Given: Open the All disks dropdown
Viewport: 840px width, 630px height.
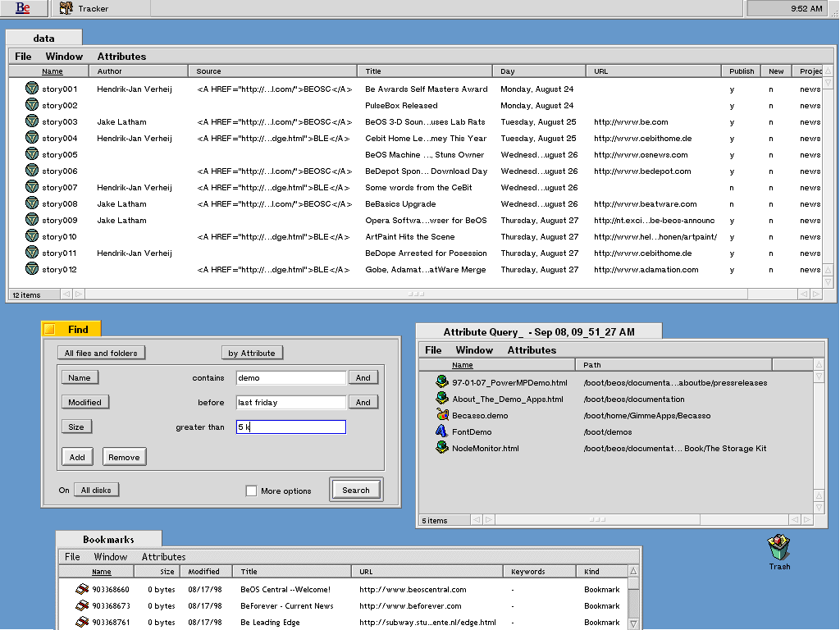Looking at the screenshot, I should click(96, 490).
